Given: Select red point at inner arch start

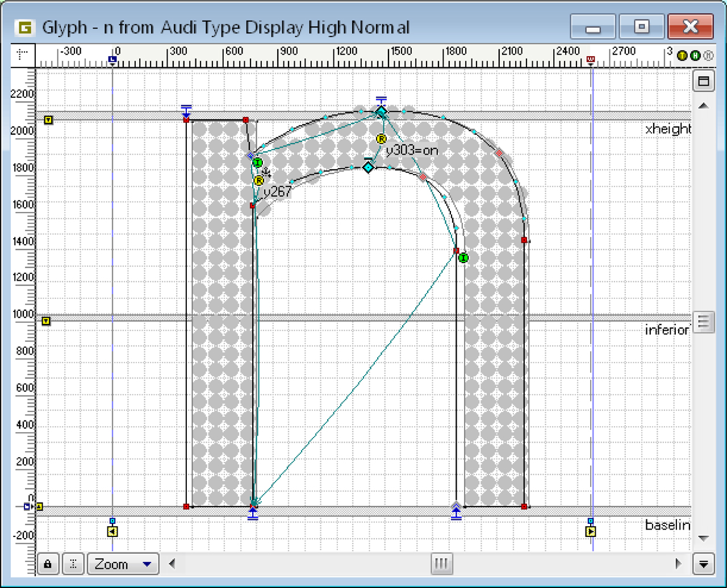Looking at the screenshot, I should [253, 206].
